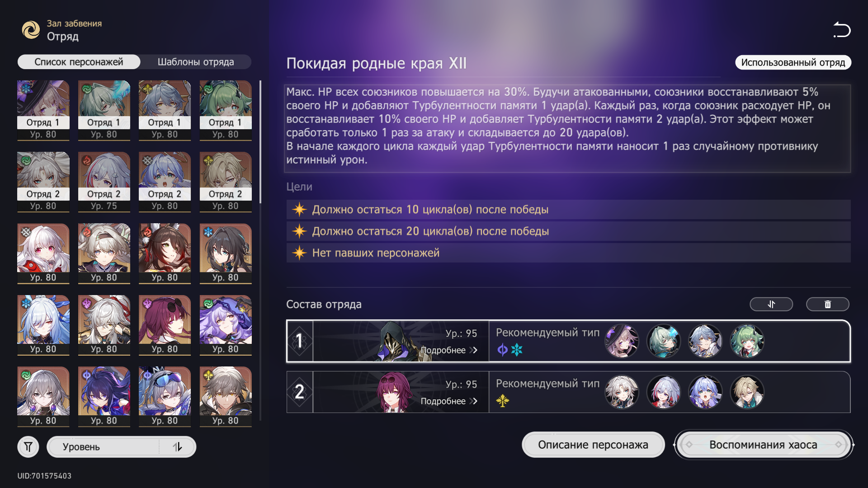868x488 pixels.
Task: Toggle the Ур. 75 Отряд 2 character card
Action: pos(104,182)
